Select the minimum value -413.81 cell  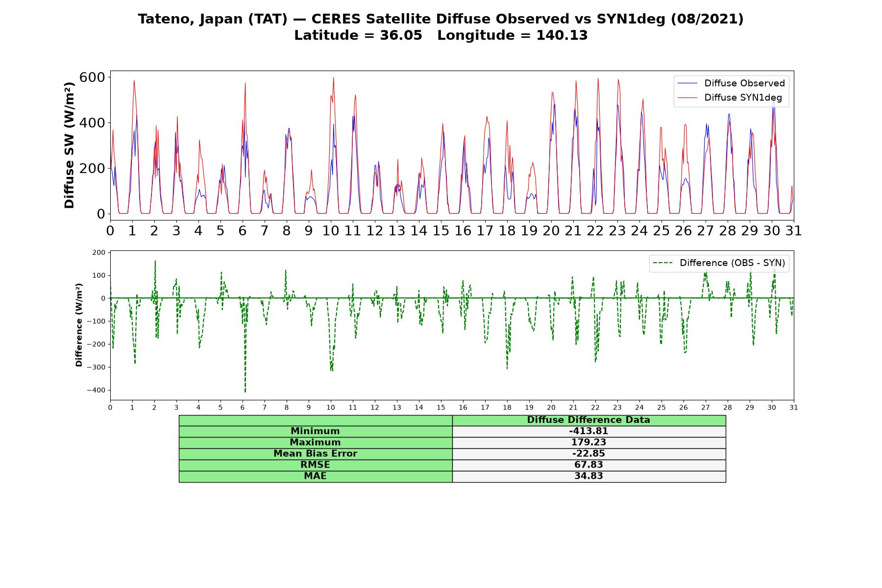(588, 431)
